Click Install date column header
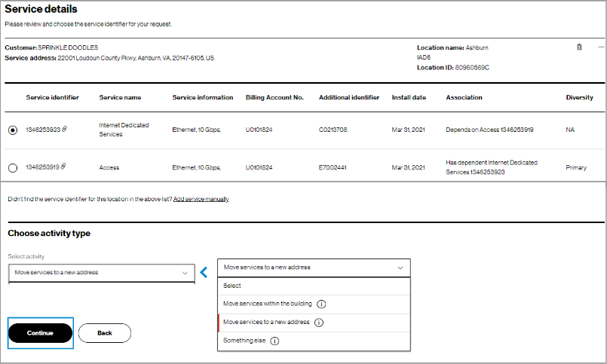Screen dimensions: 607x364 [409, 97]
